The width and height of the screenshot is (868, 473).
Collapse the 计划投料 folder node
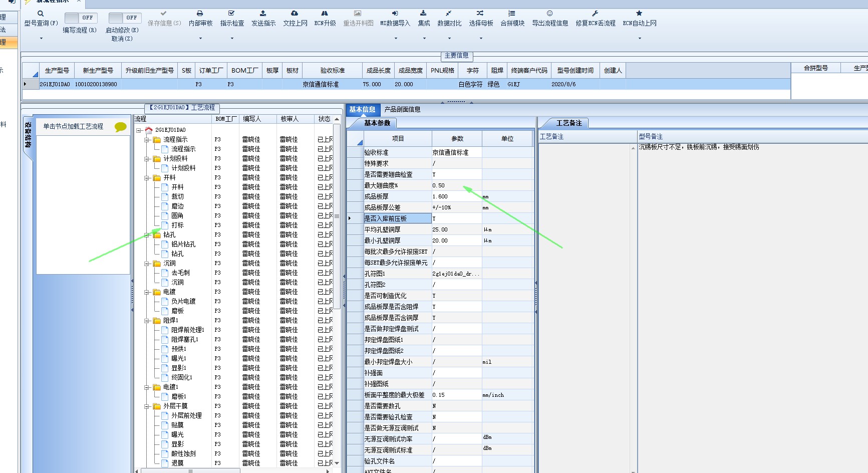pos(147,159)
